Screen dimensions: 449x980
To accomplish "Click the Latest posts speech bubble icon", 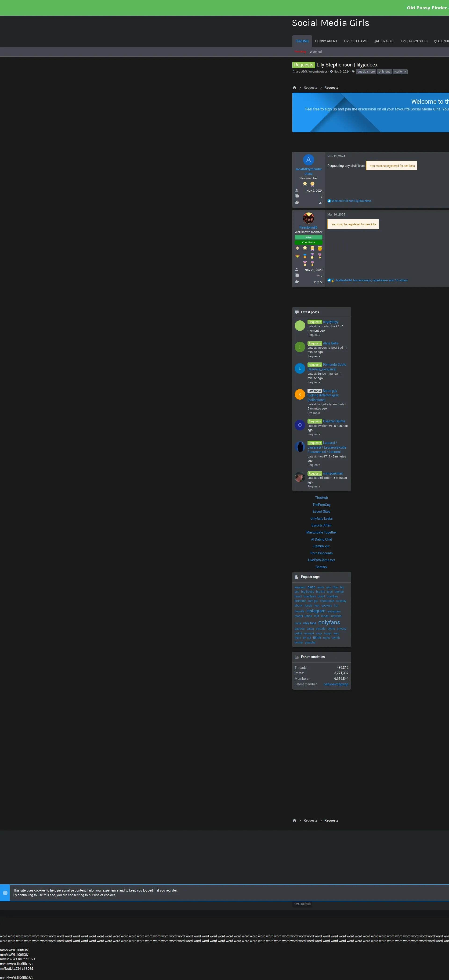I will pyautogui.click(x=297, y=312).
